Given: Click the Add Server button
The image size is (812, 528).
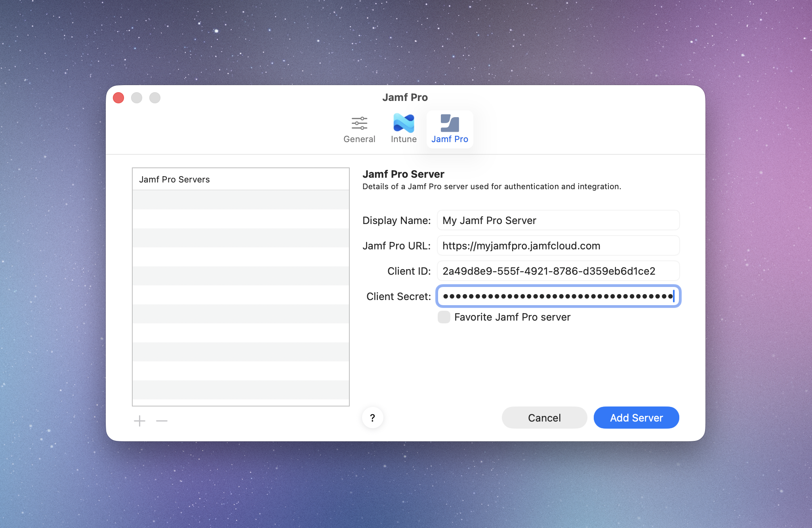Looking at the screenshot, I should click(x=636, y=418).
